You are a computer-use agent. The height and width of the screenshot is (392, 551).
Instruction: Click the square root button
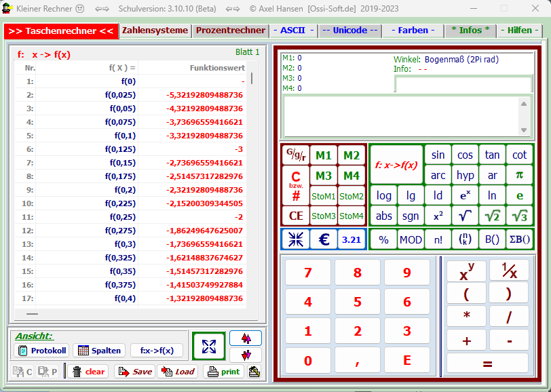coord(465,216)
